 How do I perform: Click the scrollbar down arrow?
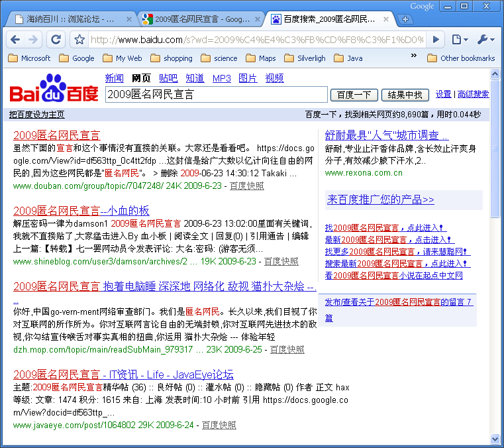[495, 439]
